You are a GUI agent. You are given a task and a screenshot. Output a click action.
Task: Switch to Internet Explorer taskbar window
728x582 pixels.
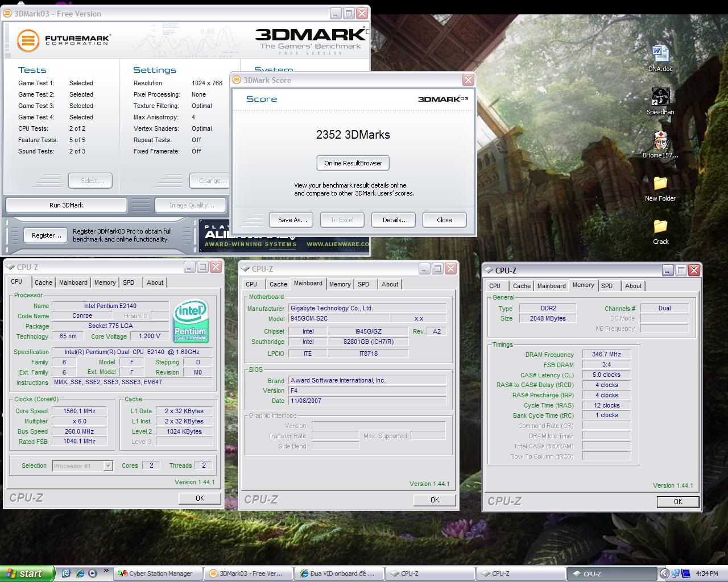click(x=340, y=573)
